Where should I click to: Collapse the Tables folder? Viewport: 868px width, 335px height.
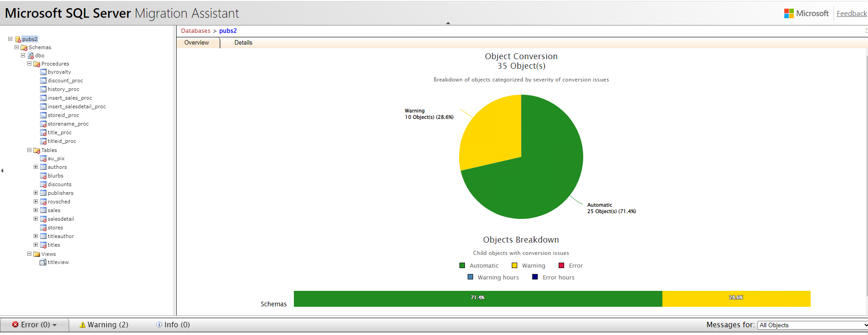pos(29,150)
